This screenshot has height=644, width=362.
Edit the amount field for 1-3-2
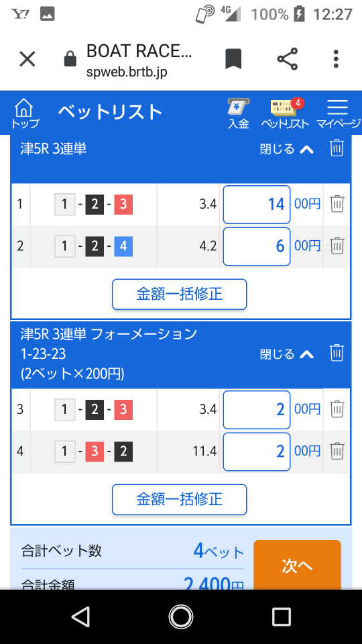pyautogui.click(x=257, y=451)
